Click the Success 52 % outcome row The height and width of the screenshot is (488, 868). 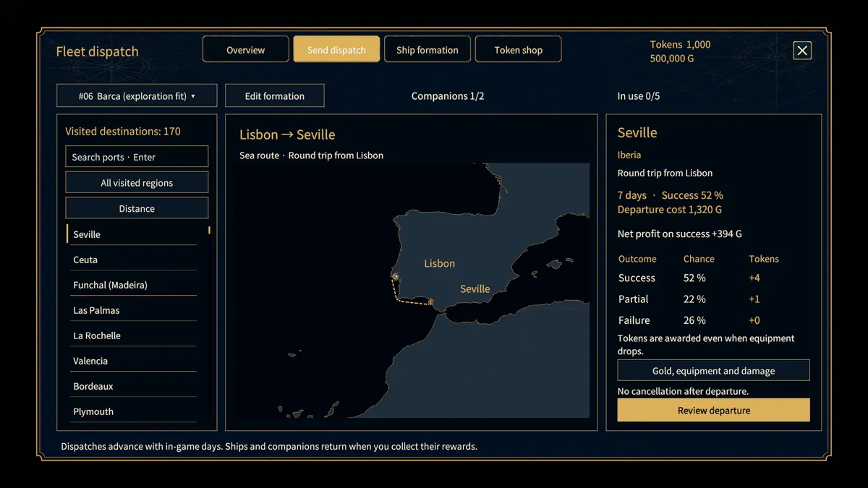tap(699, 278)
